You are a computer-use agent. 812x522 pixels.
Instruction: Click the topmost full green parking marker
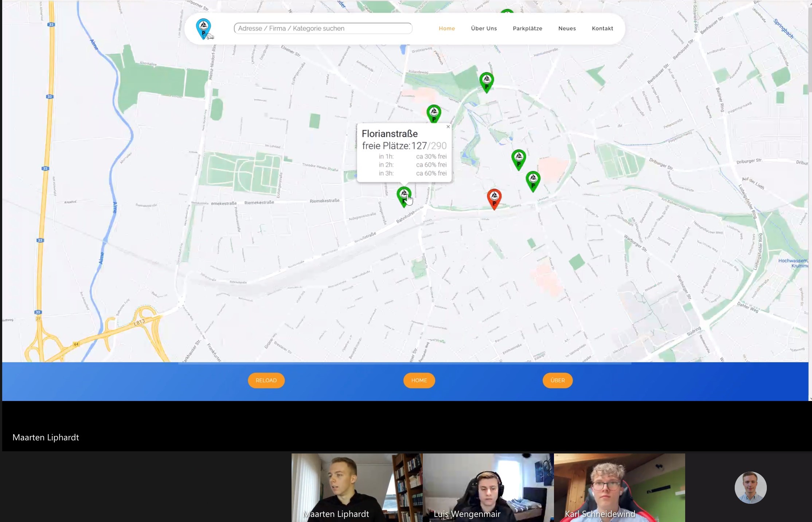point(487,81)
